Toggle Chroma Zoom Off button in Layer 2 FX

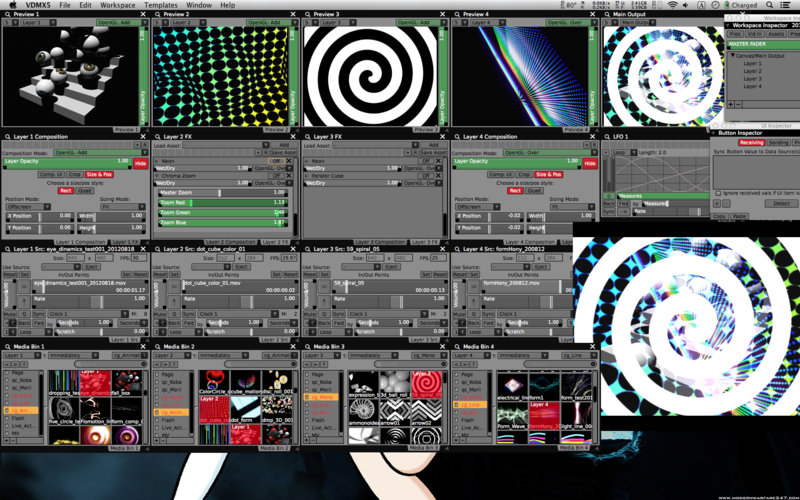(277, 176)
